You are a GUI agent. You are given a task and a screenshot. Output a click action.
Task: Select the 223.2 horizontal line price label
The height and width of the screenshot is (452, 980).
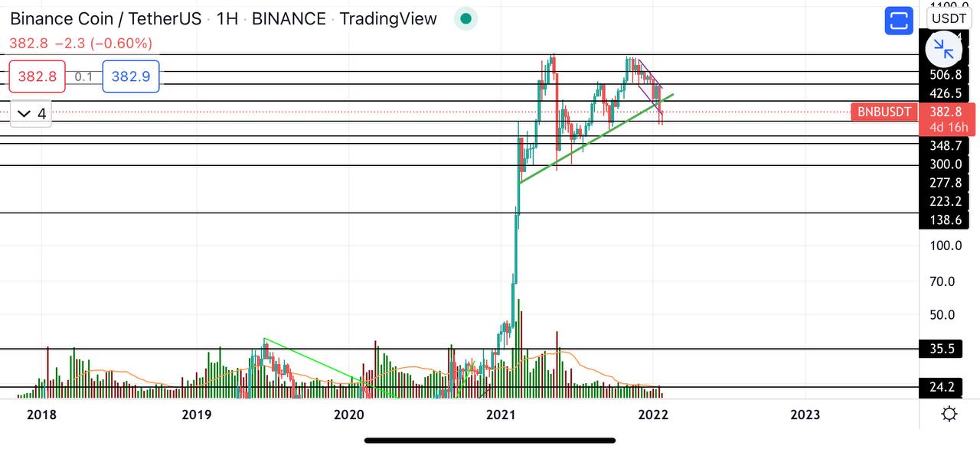tap(946, 201)
